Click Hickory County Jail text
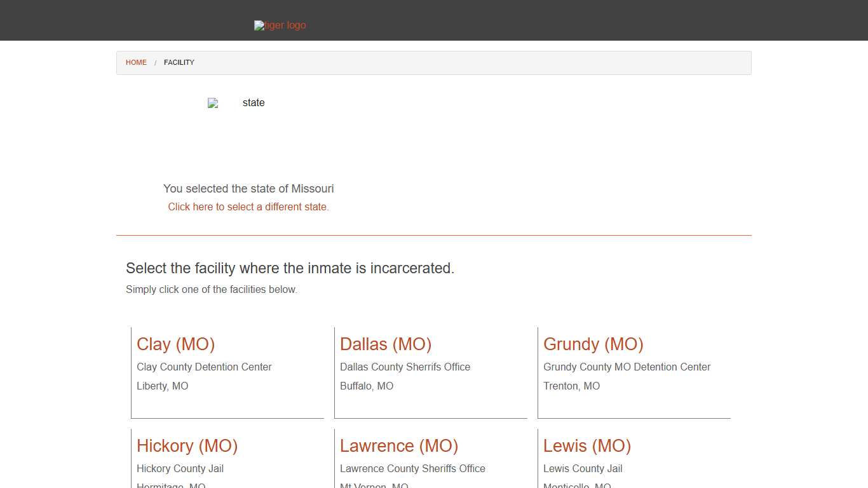The width and height of the screenshot is (868, 488). [x=180, y=468]
